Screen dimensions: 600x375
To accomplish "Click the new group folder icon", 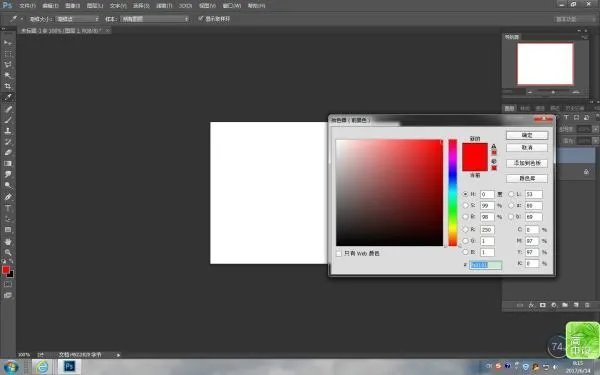I will [x=565, y=305].
